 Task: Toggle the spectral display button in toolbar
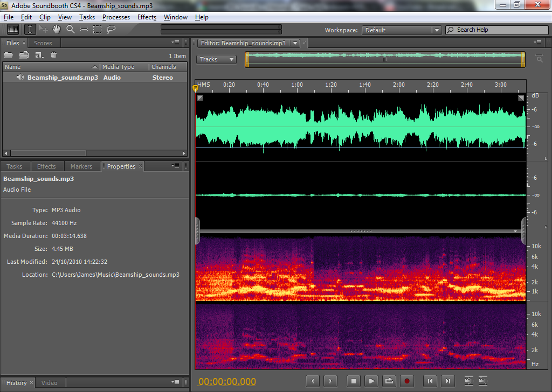[x=12, y=30]
